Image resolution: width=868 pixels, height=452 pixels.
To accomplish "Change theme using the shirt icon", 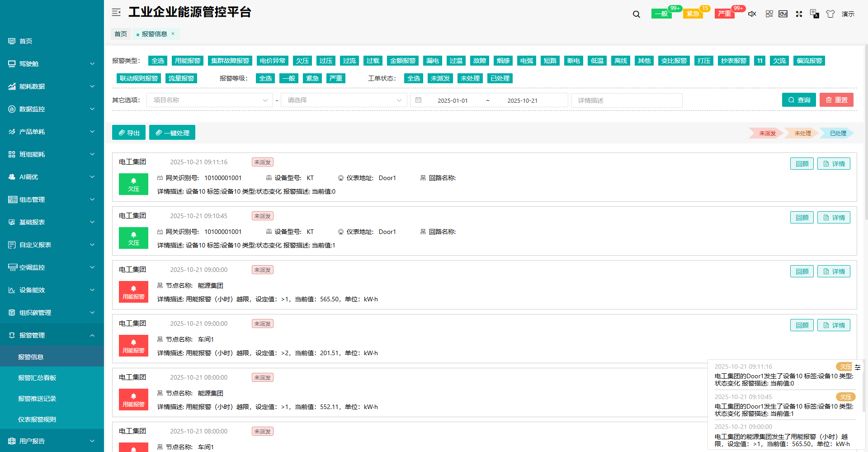I will [x=830, y=14].
